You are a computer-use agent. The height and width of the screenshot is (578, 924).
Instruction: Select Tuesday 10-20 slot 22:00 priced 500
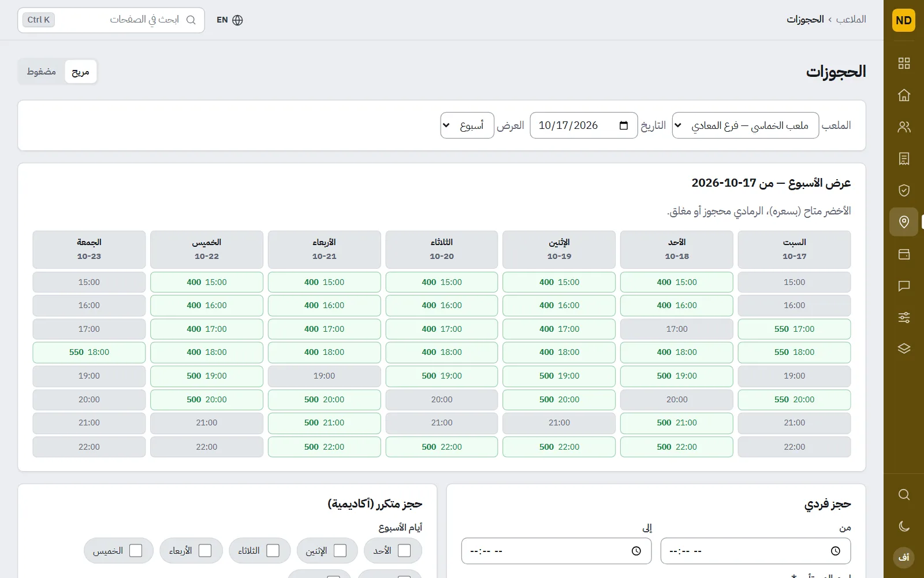tap(442, 447)
